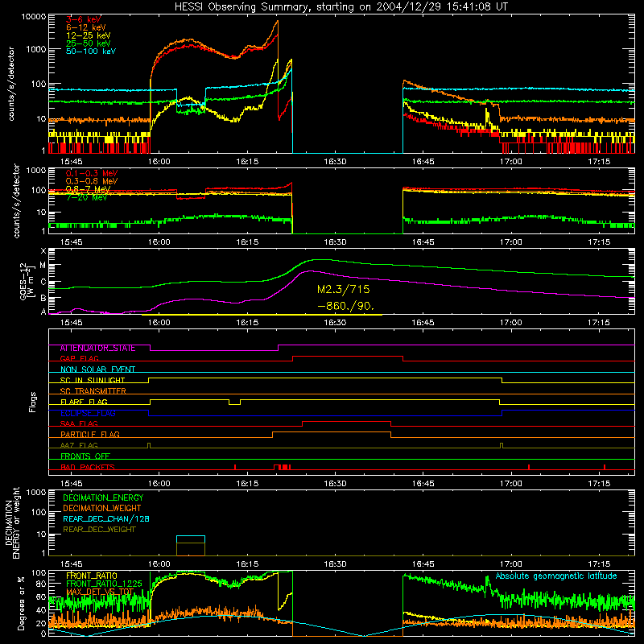Click the 16:30 tick under the GOES plot
Screen dimensions: 644x644
(335, 323)
